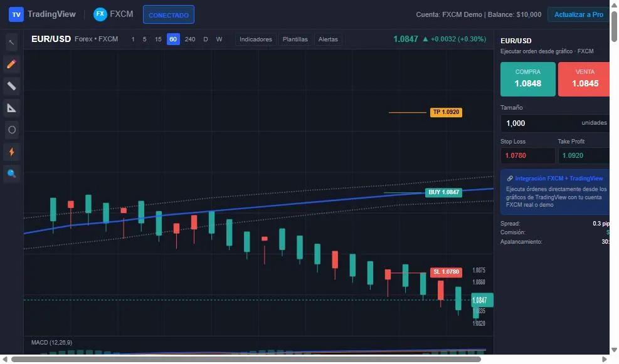Click the SL 1.0780 chart label
Viewport: 619px width, 364px height.
coord(446,272)
